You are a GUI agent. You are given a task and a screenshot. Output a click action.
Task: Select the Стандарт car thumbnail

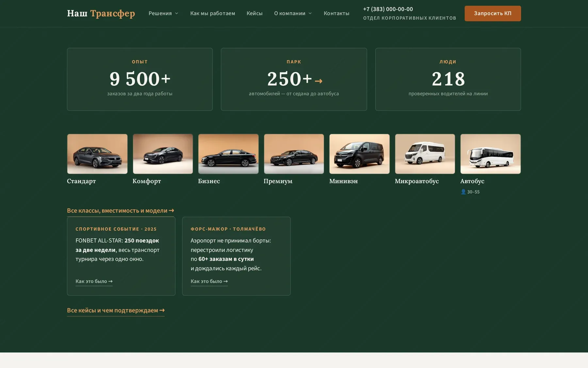coord(97,154)
